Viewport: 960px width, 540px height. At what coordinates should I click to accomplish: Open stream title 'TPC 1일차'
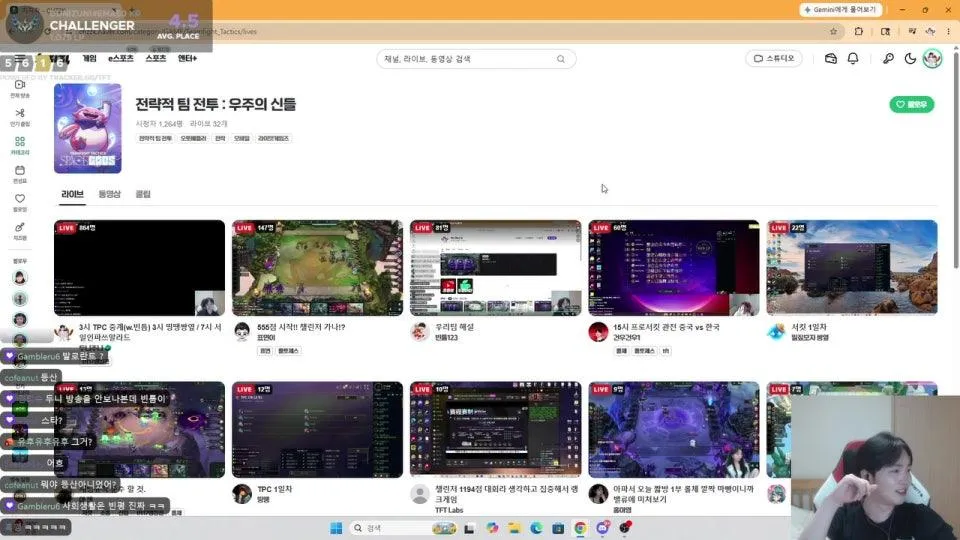coord(274,489)
